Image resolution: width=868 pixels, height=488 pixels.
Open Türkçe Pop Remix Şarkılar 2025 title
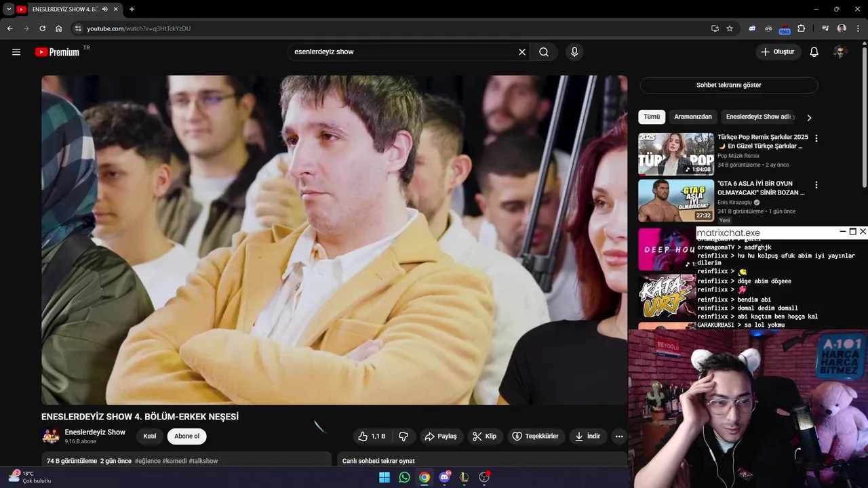(x=763, y=142)
